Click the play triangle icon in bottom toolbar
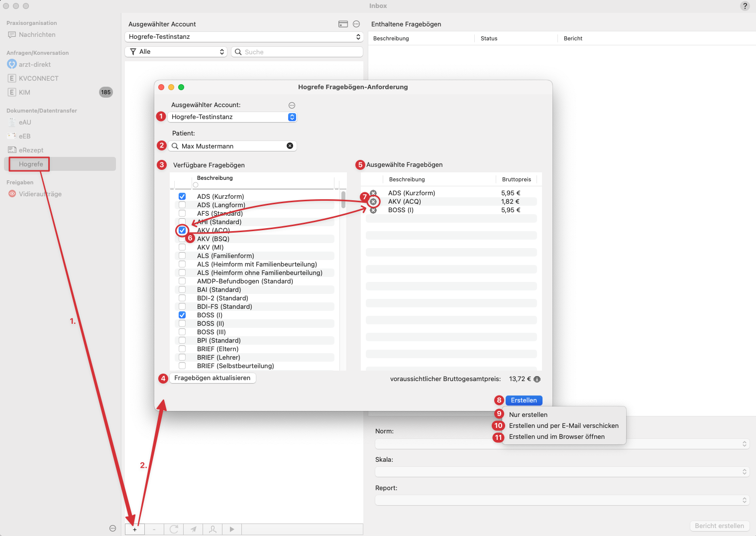Viewport: 756px width, 536px height. click(x=232, y=530)
